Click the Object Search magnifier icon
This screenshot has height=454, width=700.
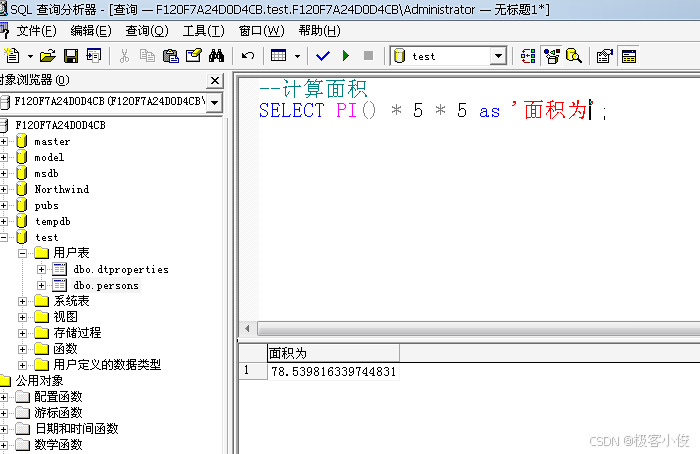click(574, 56)
